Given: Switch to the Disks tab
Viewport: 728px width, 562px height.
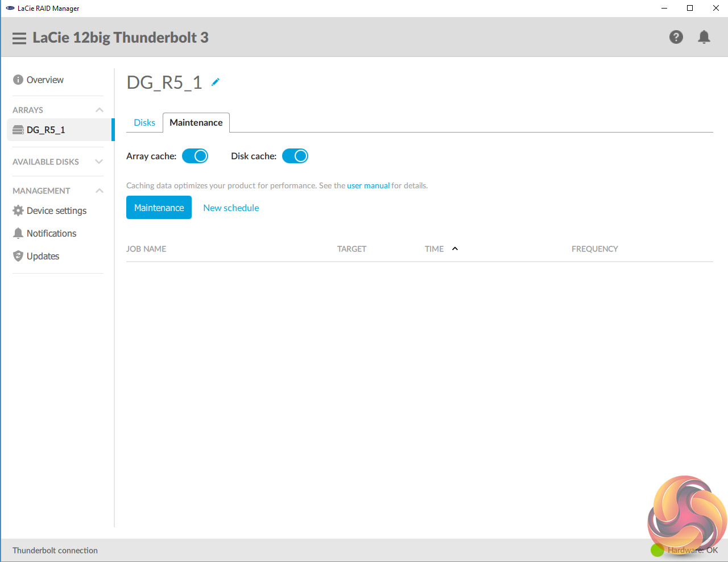Looking at the screenshot, I should [x=144, y=122].
